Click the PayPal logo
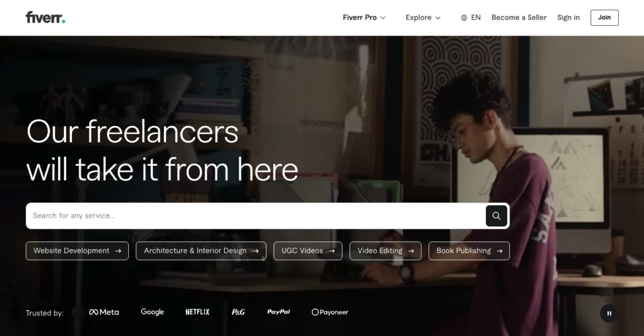The width and height of the screenshot is (644, 336). 279,312
